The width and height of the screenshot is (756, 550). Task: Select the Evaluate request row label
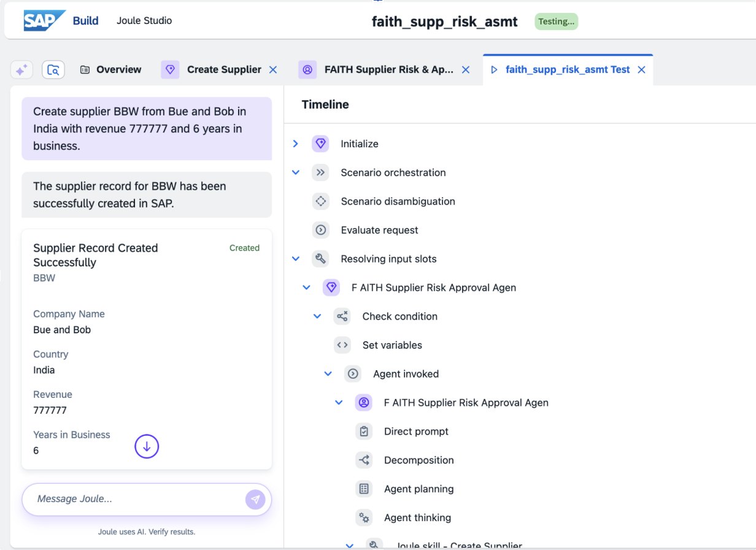point(379,230)
